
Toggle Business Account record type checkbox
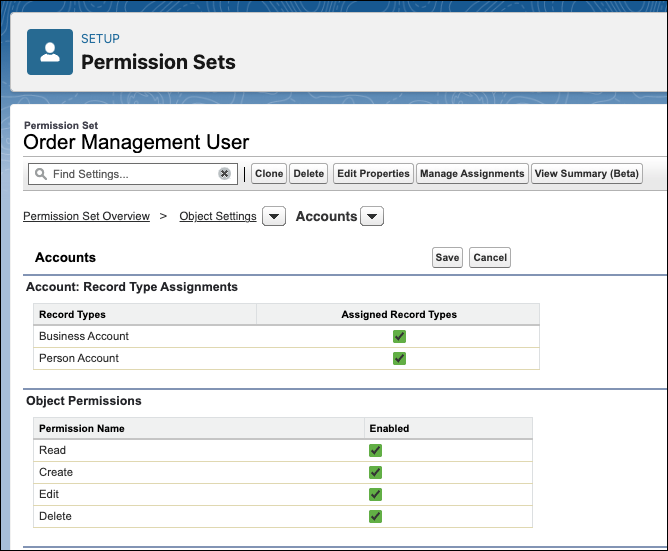click(399, 336)
